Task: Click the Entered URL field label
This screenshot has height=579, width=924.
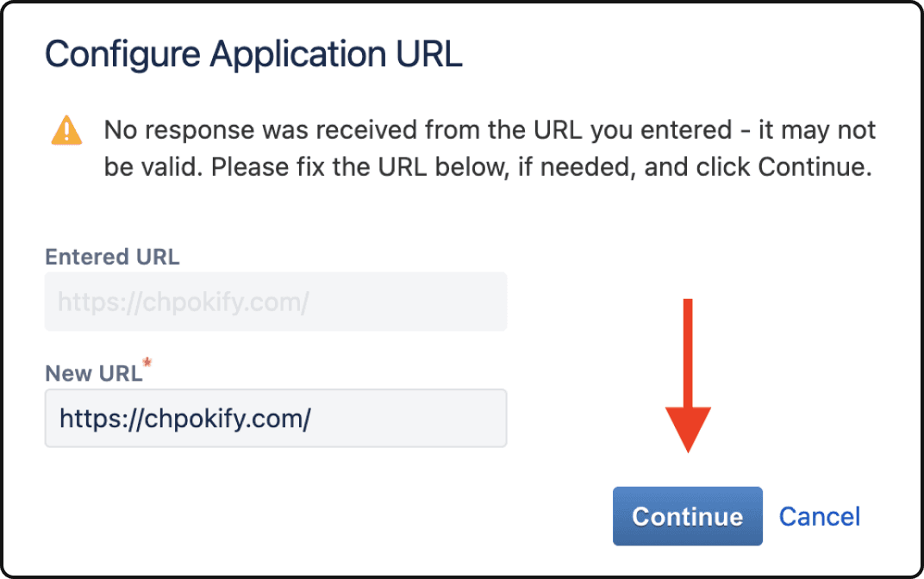Action: [113, 257]
